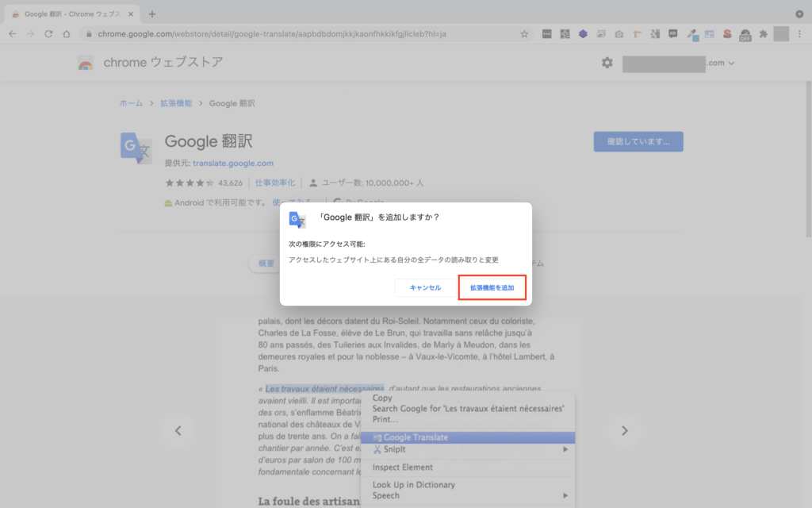The height and width of the screenshot is (508, 812).
Task: Click the 'ユーザー数: 10,000,000+ 人' text
Action: [x=373, y=183]
